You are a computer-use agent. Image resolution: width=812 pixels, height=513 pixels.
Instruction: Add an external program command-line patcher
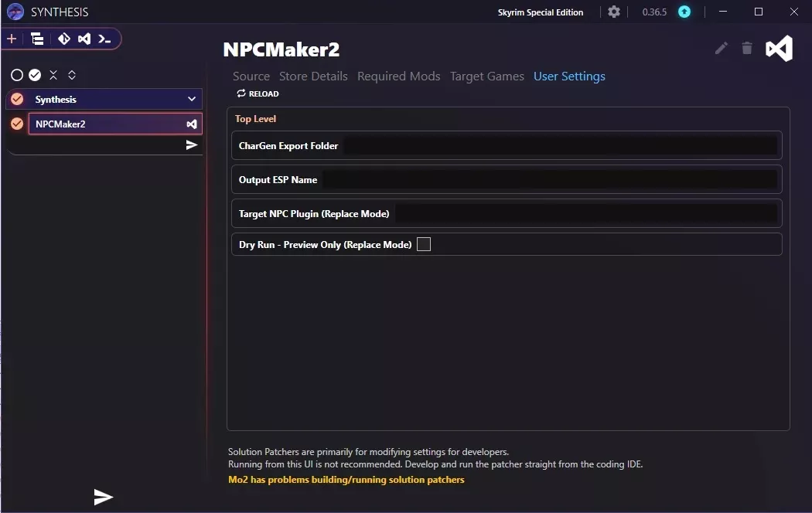pos(104,39)
